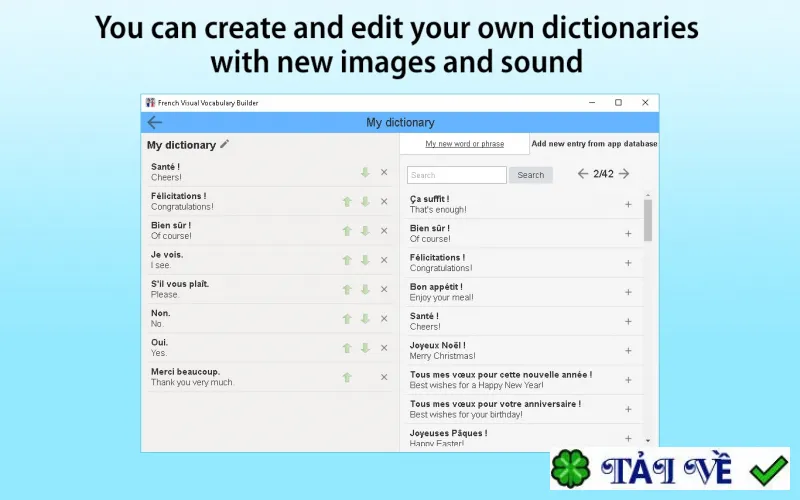This screenshot has width=800, height=500.
Task: Move Je vois. entry up
Action: [x=347, y=260]
